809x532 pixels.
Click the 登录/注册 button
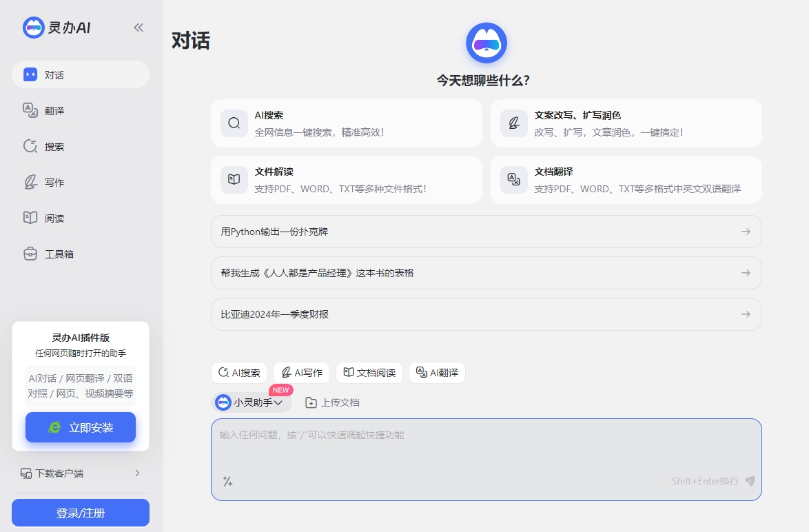[x=80, y=513]
